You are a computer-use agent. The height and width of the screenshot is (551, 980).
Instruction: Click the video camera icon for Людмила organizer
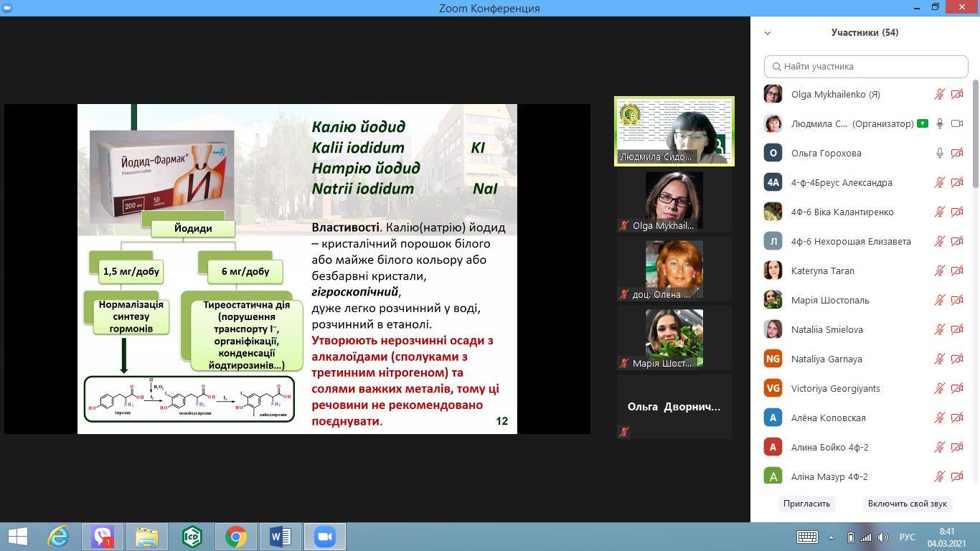pos(956,123)
